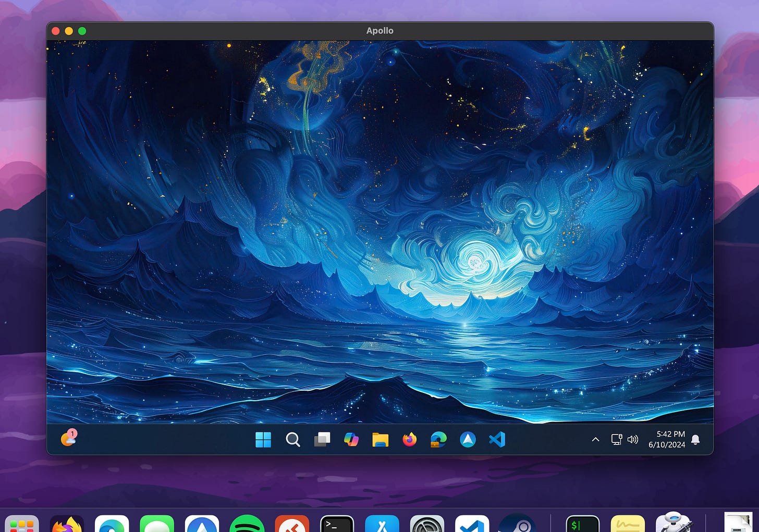Open Terminal in the macOS Dock
This screenshot has width=759, height=532.
pyautogui.click(x=337, y=524)
